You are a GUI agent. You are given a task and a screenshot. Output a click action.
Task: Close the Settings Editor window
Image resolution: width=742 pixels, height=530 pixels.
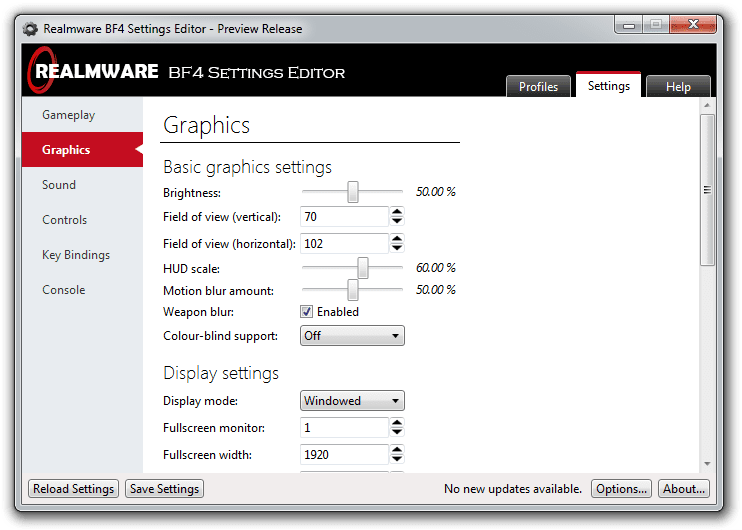point(693,25)
